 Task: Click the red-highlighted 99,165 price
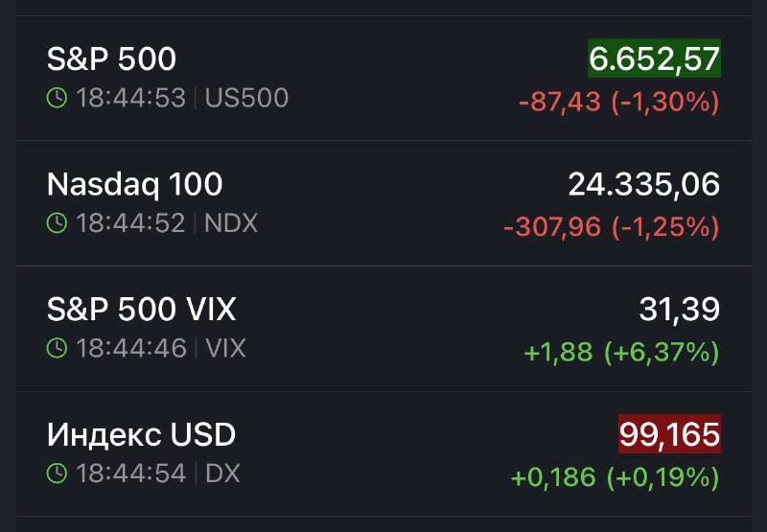click(x=669, y=434)
